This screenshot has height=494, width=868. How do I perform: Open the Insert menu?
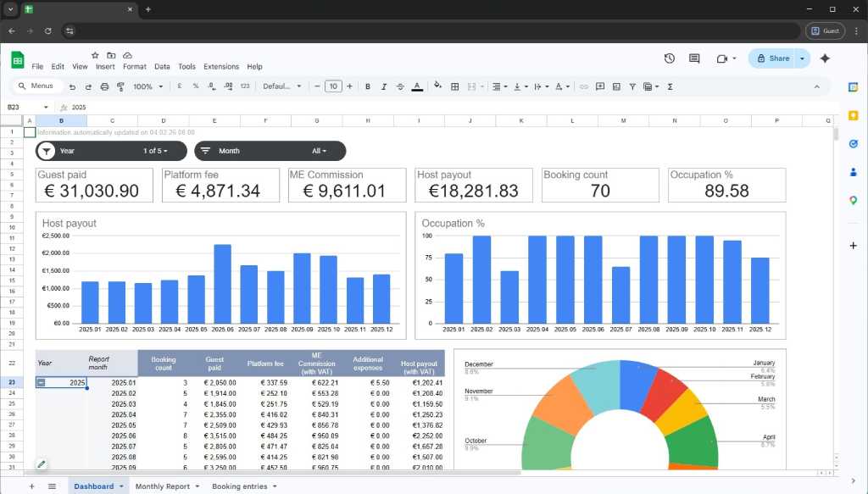(105, 66)
